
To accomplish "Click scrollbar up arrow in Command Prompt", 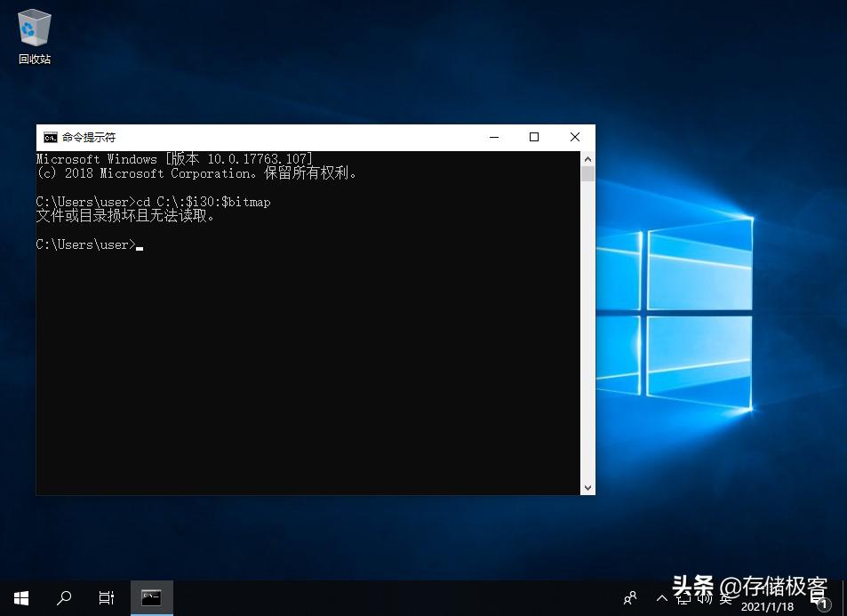I will 587,158.
